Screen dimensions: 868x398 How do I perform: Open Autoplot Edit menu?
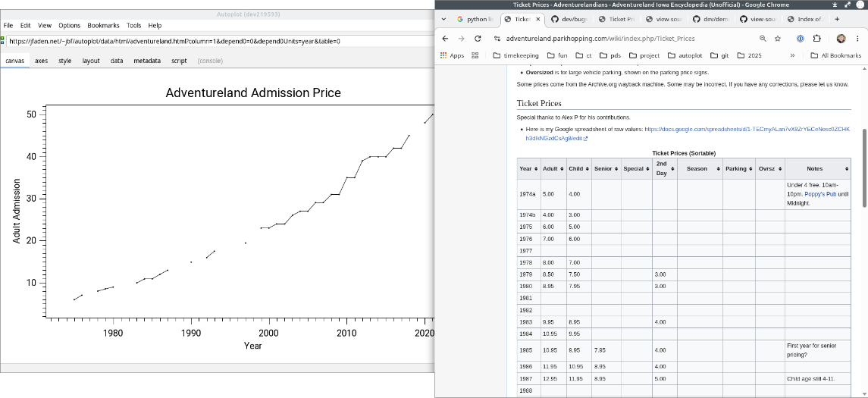(x=26, y=26)
